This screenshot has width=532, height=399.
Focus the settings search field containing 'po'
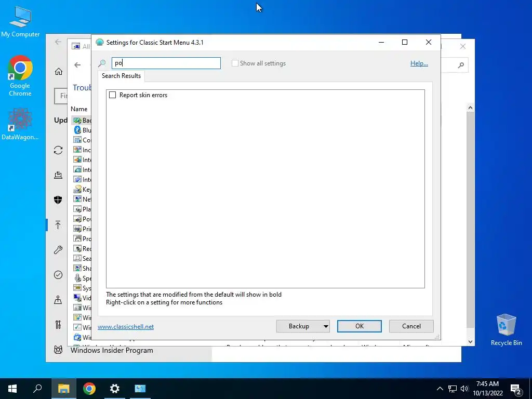point(166,63)
